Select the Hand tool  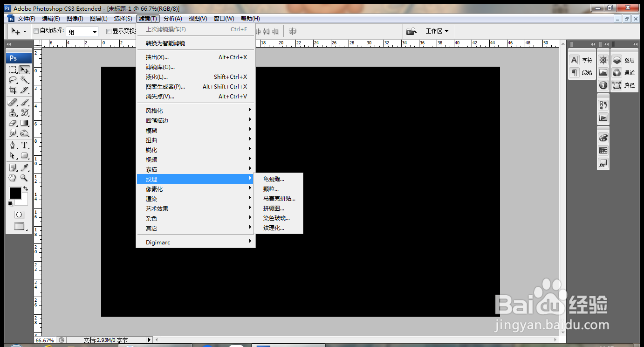[x=13, y=178]
